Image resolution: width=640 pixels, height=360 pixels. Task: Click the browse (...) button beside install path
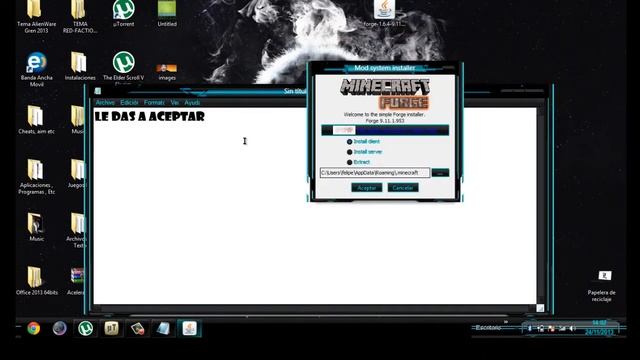point(440,173)
